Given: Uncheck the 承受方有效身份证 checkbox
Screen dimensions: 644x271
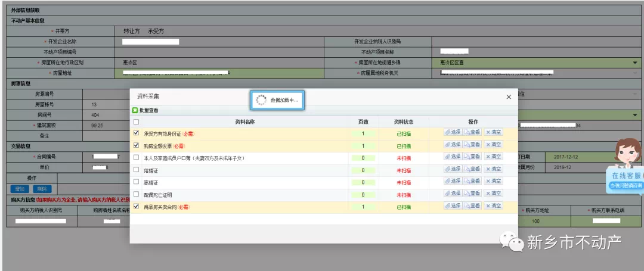Looking at the screenshot, I should (x=137, y=133).
